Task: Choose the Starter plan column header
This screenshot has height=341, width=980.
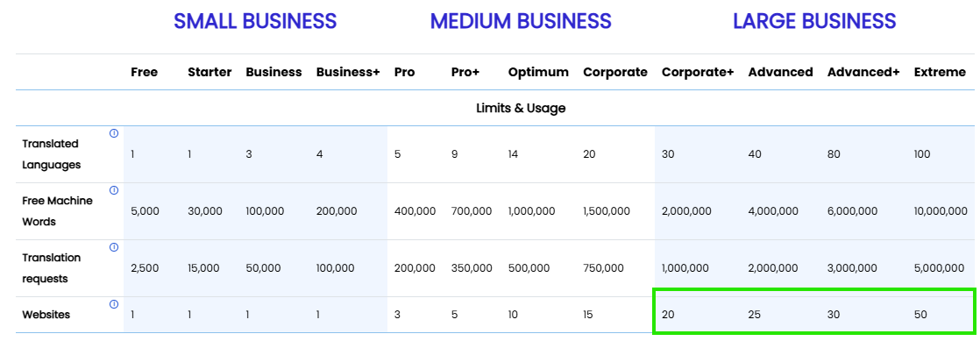Action: [209, 72]
